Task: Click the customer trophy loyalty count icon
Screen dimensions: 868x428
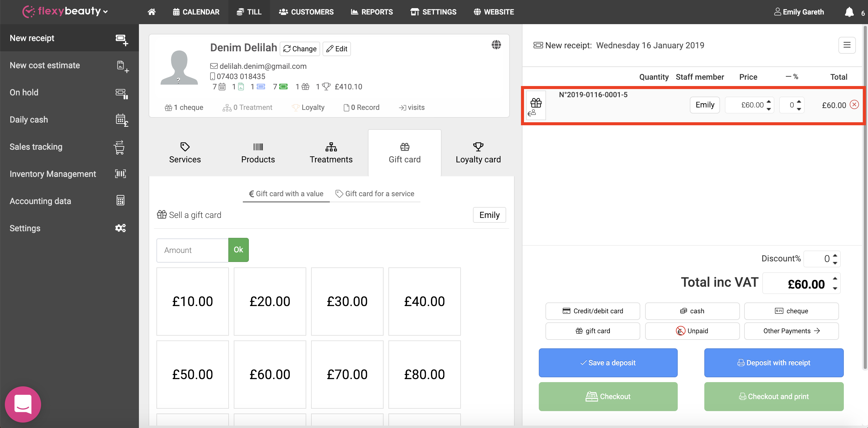Action: [326, 87]
